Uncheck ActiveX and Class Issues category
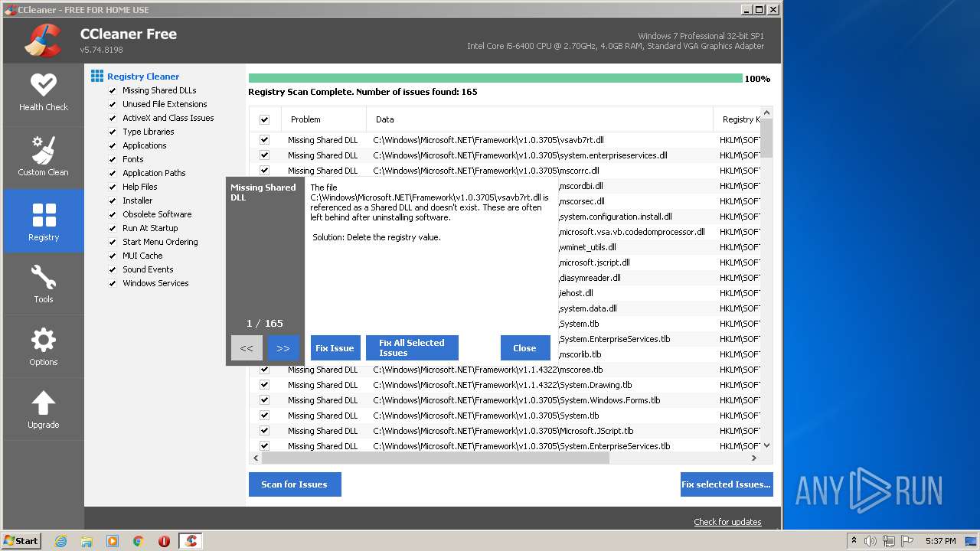 (x=113, y=118)
